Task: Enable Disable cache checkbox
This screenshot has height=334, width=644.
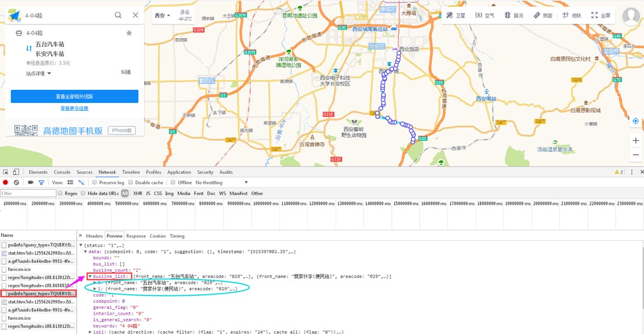Action: 131,182
